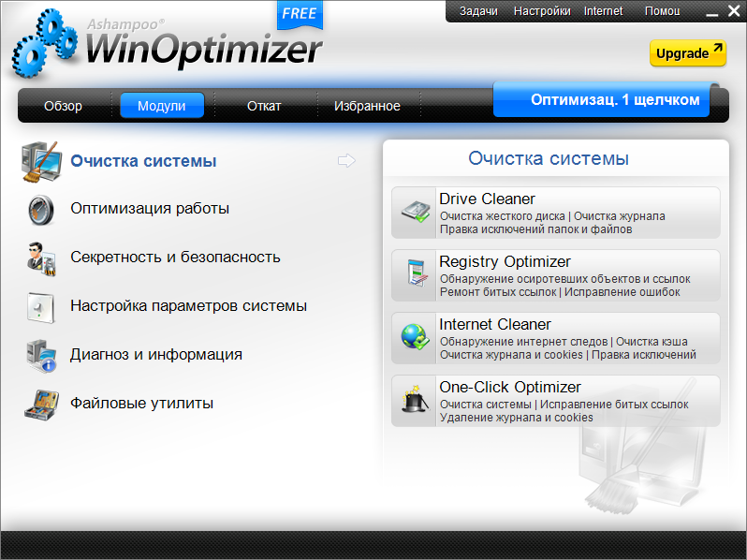Click the arrow next to Очистка системы
This screenshot has width=747, height=560.
(x=346, y=161)
